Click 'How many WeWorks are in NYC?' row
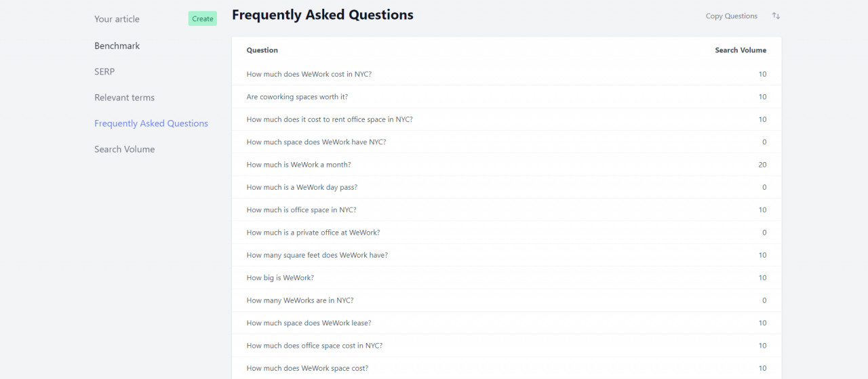Image resolution: width=868 pixels, height=379 pixels. coord(507,300)
